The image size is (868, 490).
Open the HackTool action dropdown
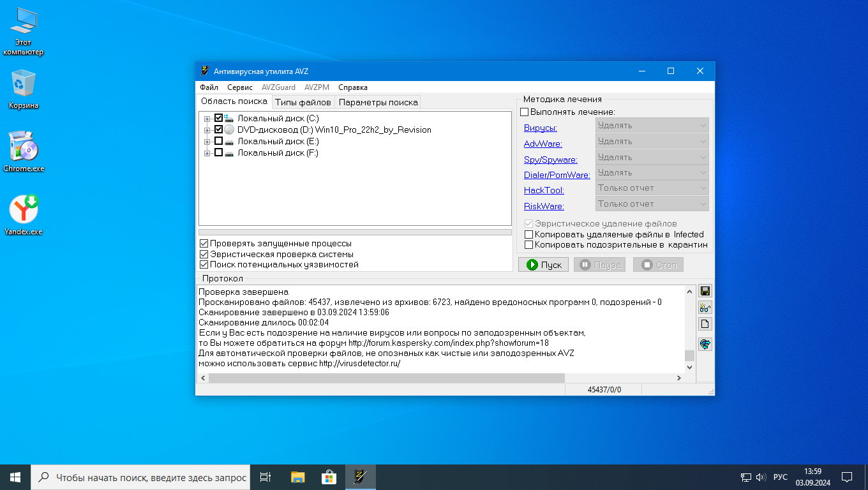point(652,188)
